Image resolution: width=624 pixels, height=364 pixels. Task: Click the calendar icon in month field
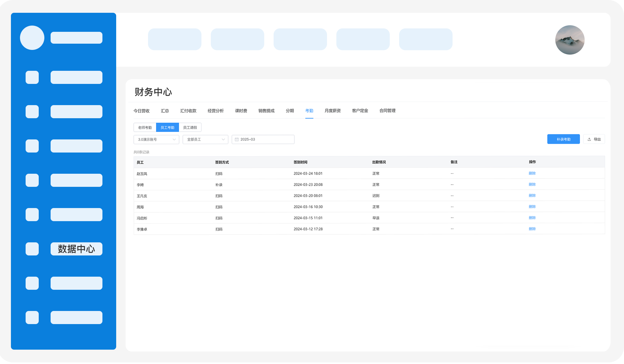coord(237,139)
